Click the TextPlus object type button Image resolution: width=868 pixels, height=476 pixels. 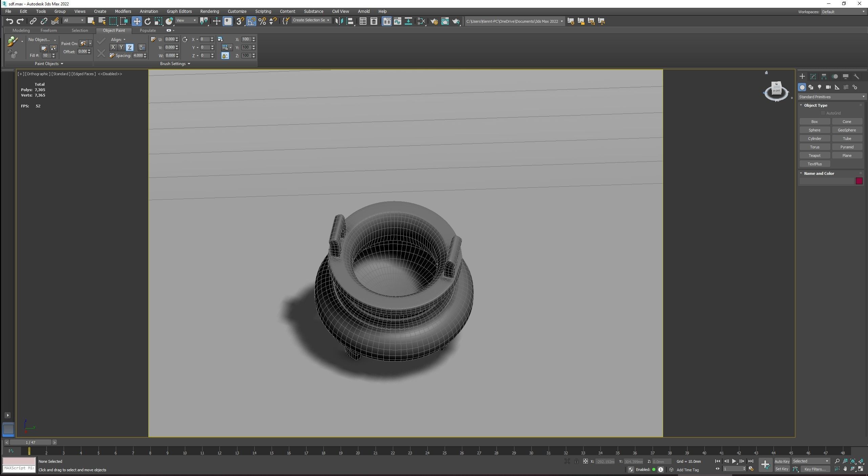[x=814, y=164]
